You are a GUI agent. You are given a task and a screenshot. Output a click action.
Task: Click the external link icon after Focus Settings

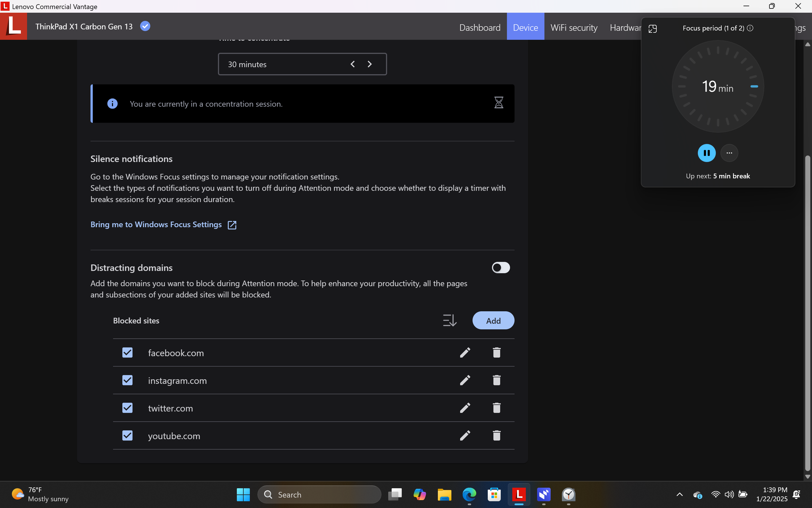click(x=232, y=225)
